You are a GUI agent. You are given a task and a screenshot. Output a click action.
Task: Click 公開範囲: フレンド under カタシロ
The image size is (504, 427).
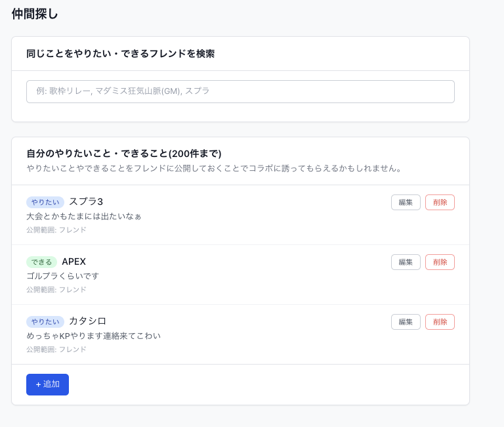click(x=56, y=349)
